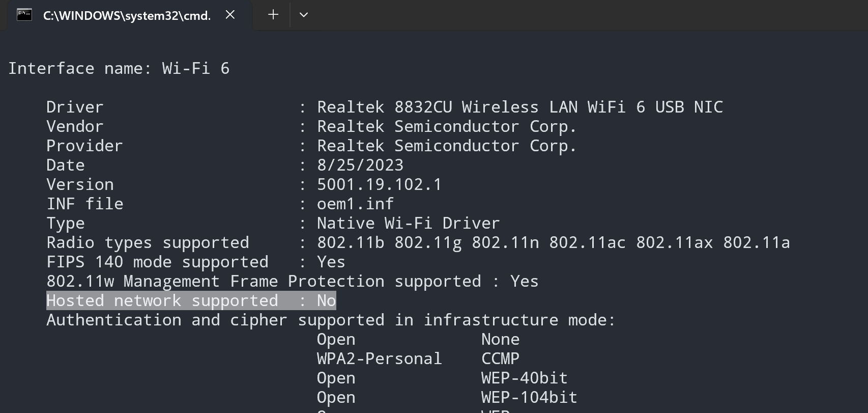The image size is (868, 413).
Task: Select the C:\WINDOWS\system32\cmd tab
Action: coord(127,15)
